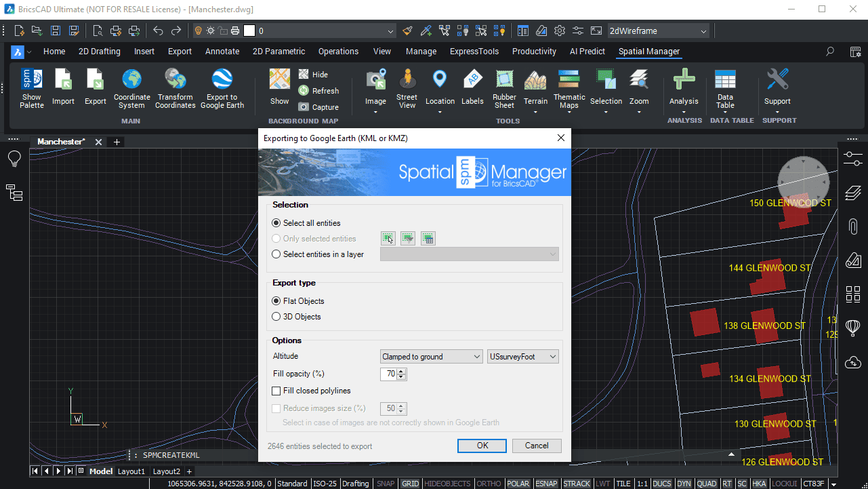Refresh the background map
868x489 pixels.
coord(318,91)
